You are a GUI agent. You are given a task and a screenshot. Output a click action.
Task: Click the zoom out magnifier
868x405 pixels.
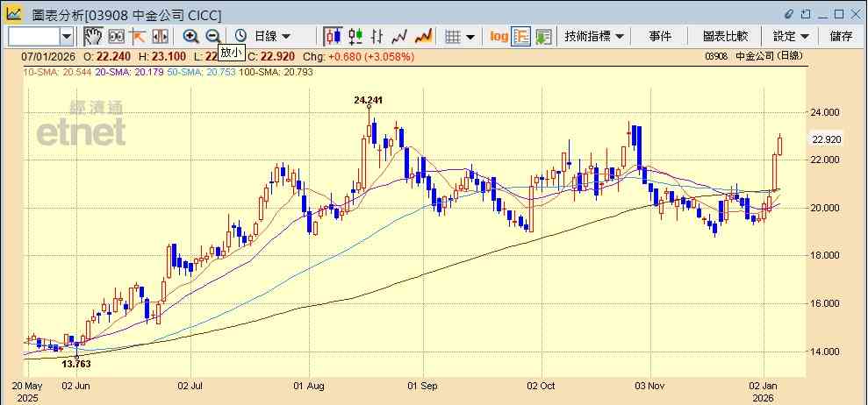(213, 37)
